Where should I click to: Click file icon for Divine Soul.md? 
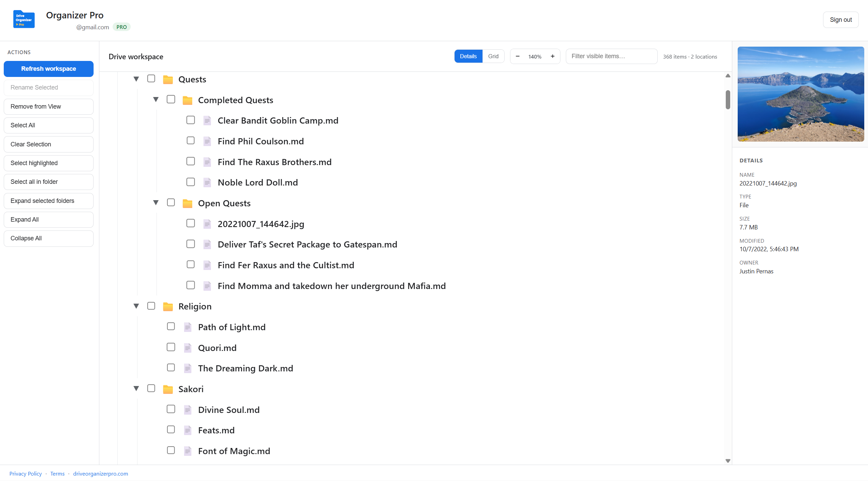(x=187, y=410)
